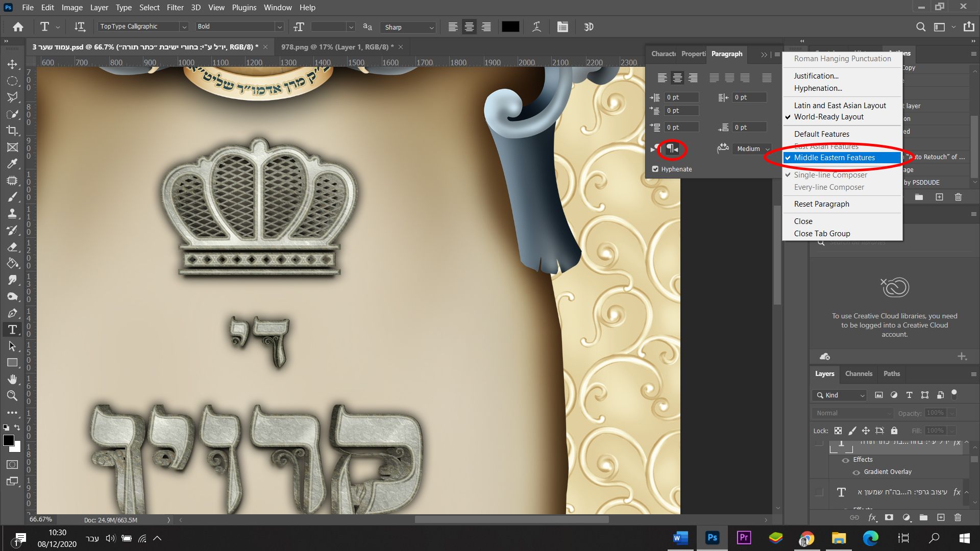The image size is (980, 551).
Task: Select the Crop tool
Action: 12,131
